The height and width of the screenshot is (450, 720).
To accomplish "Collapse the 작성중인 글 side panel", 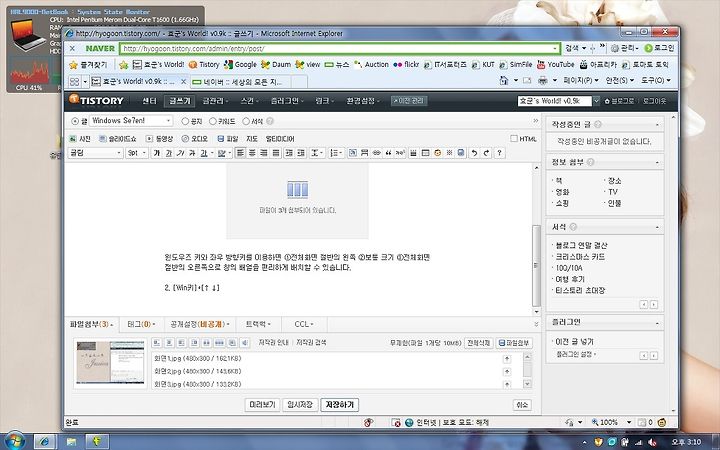I will coord(657,125).
